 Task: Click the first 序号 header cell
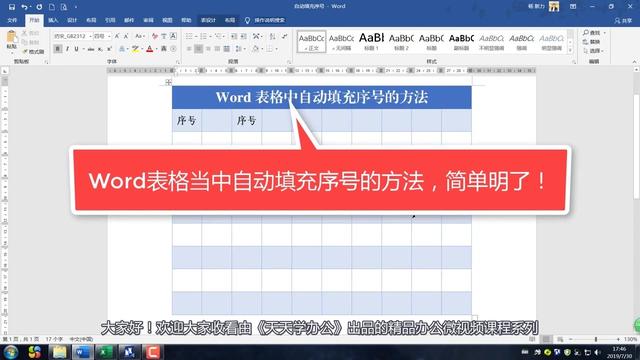point(187,120)
